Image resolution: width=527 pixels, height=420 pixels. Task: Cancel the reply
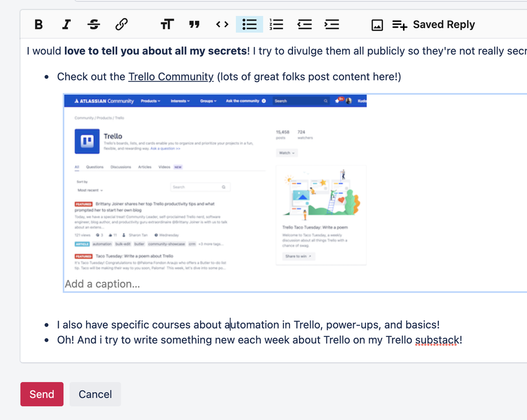pos(95,394)
